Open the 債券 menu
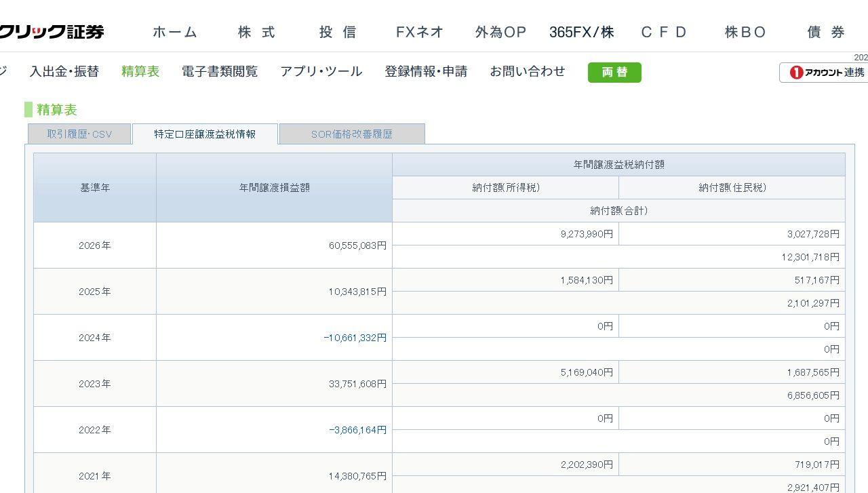The height and width of the screenshot is (493, 868). click(827, 32)
